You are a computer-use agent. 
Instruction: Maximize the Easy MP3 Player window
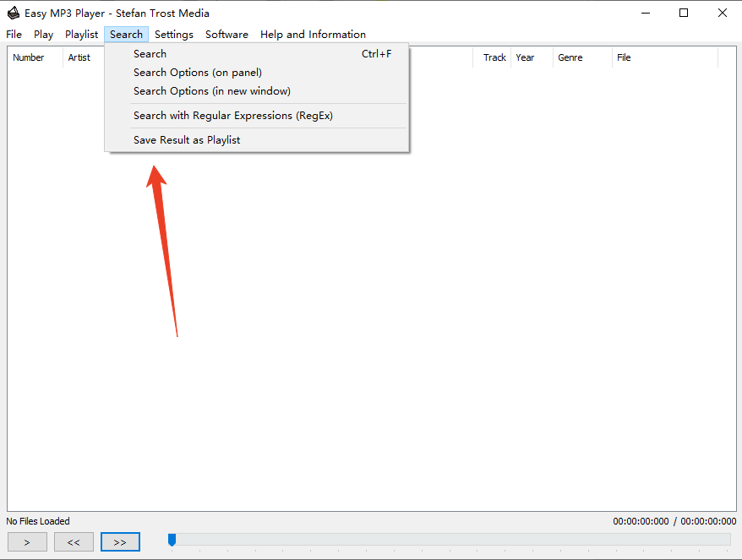point(684,13)
